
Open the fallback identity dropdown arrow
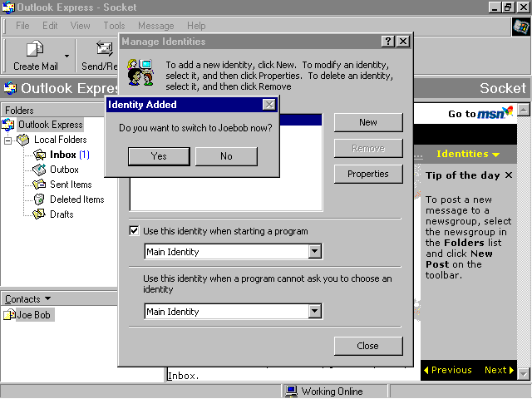[315, 311]
